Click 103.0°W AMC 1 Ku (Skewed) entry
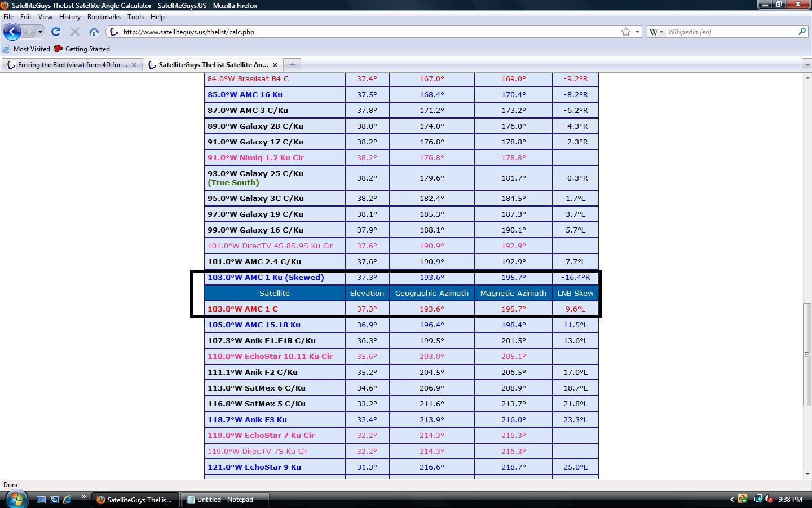The width and height of the screenshot is (812, 508). click(266, 277)
